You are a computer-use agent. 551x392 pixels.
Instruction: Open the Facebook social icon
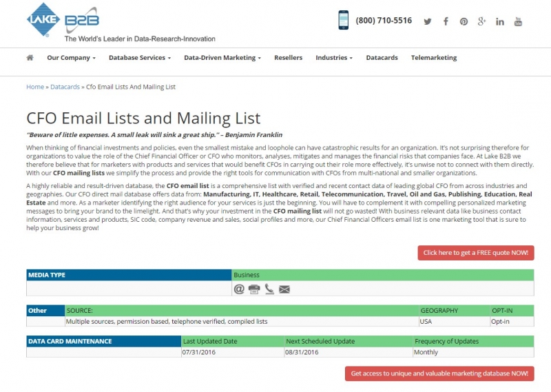pyautogui.click(x=446, y=21)
